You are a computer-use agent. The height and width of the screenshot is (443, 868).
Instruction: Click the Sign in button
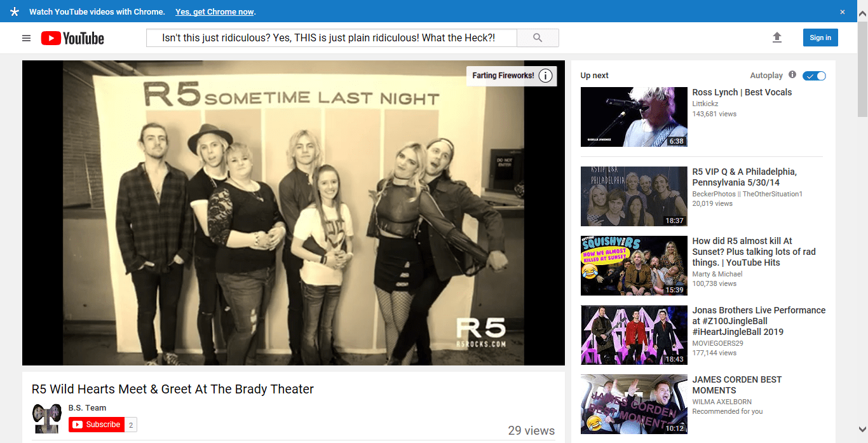(820, 37)
